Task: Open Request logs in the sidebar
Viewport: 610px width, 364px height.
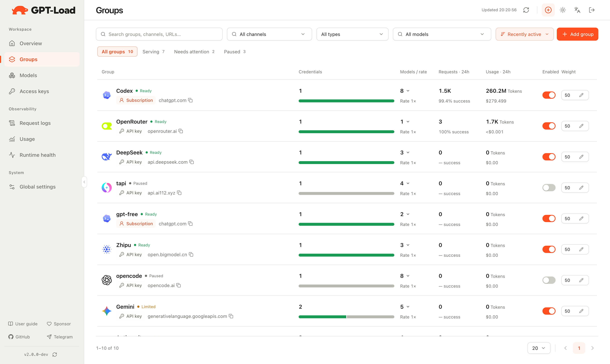Action: click(42, 123)
